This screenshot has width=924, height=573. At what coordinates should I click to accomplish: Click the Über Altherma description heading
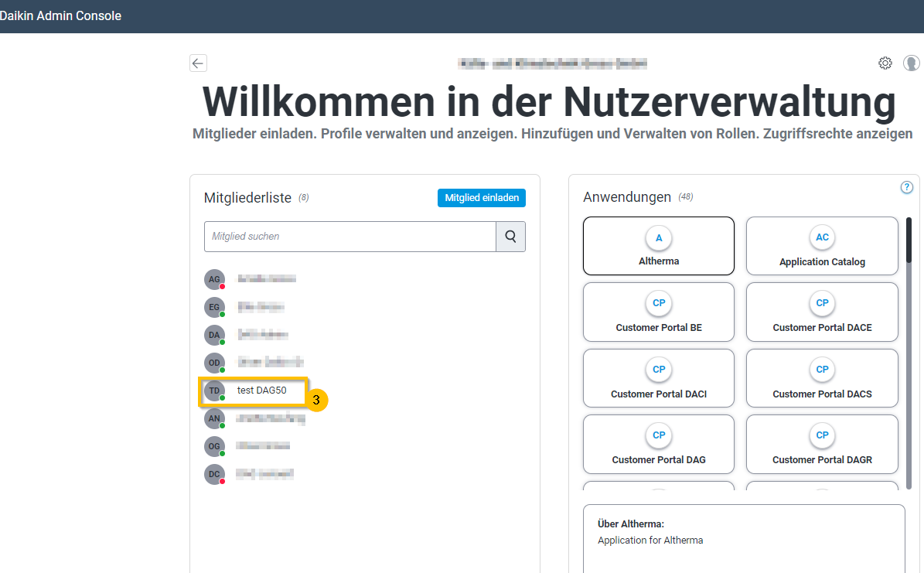(x=630, y=524)
